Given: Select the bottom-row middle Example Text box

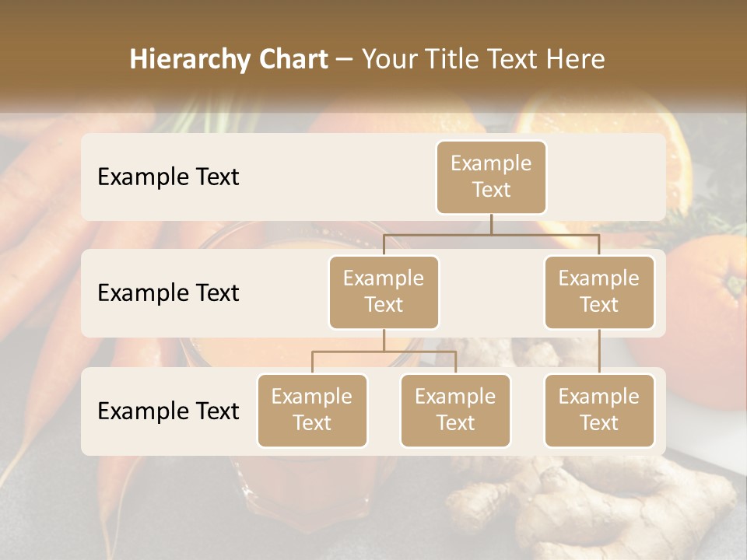Looking at the screenshot, I should tap(455, 410).
